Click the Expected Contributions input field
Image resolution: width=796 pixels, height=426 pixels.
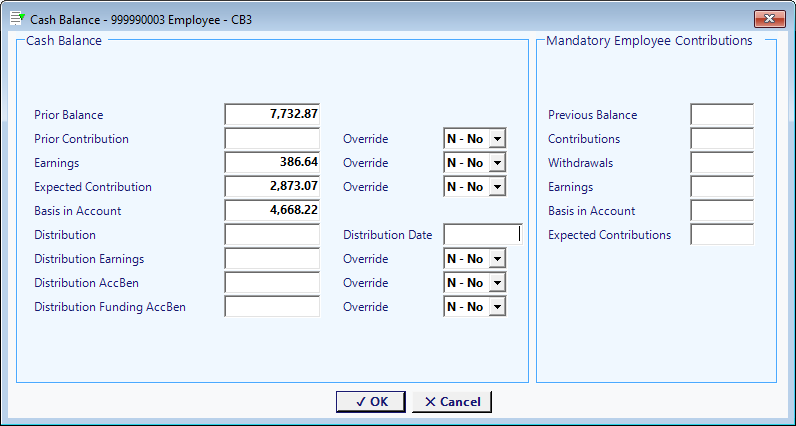(x=722, y=235)
